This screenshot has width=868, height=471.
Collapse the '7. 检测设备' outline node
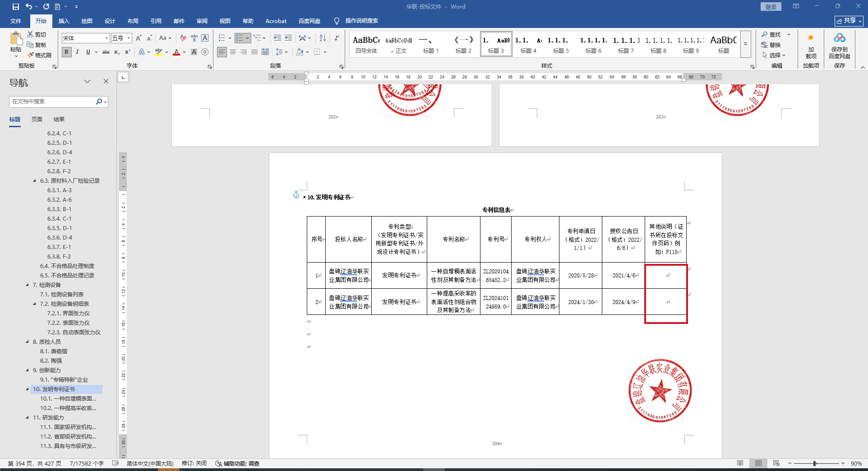pyautogui.click(x=27, y=285)
